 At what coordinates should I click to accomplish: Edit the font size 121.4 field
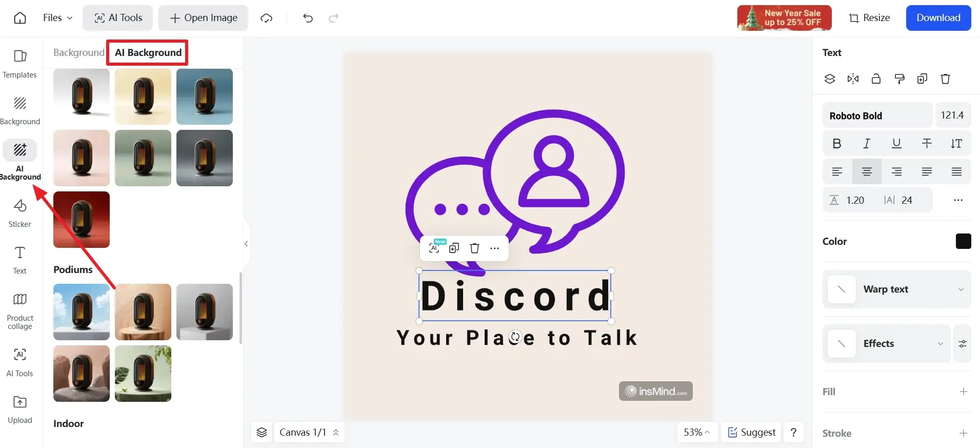[x=953, y=115]
